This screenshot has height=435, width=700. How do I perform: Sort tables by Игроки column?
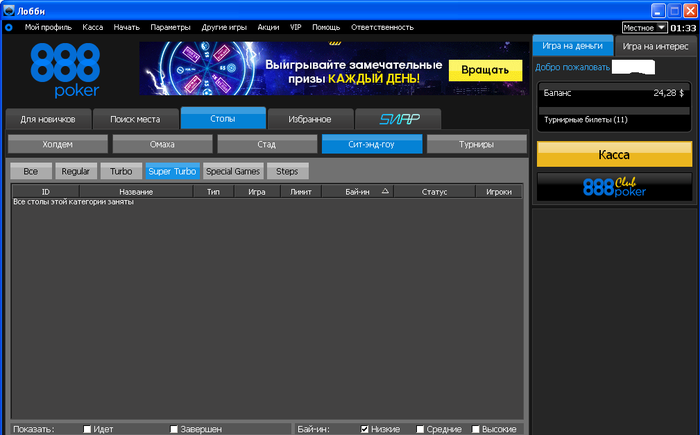(499, 192)
